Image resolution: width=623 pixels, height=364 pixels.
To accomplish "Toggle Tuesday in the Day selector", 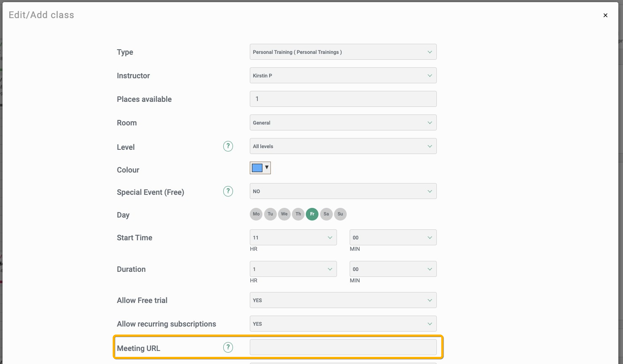I will tap(270, 214).
